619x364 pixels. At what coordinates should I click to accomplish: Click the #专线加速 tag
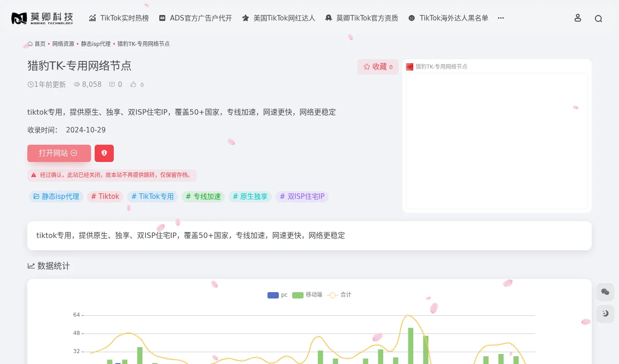click(203, 197)
